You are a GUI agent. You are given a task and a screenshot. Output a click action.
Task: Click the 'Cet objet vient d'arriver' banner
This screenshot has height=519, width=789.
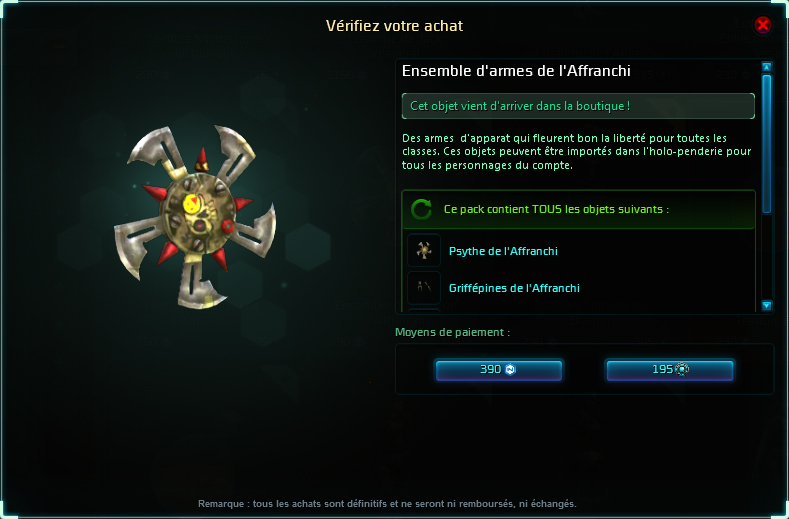(x=578, y=106)
